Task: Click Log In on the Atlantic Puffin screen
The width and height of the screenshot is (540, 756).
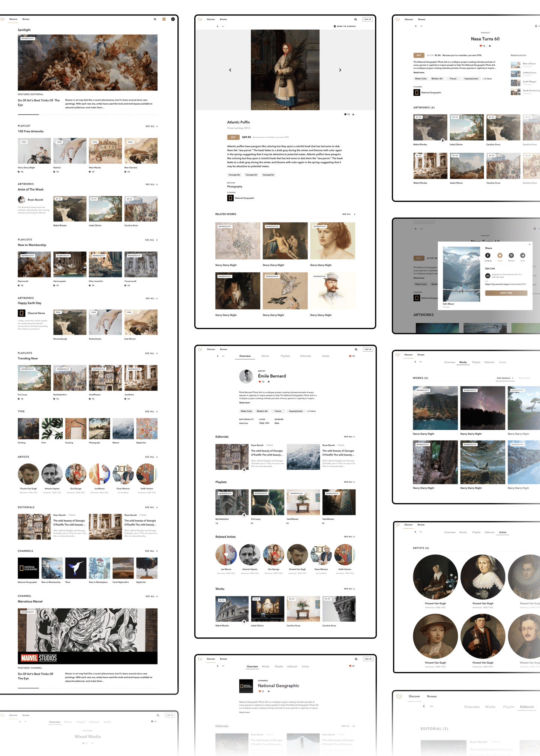Action: tap(367, 19)
